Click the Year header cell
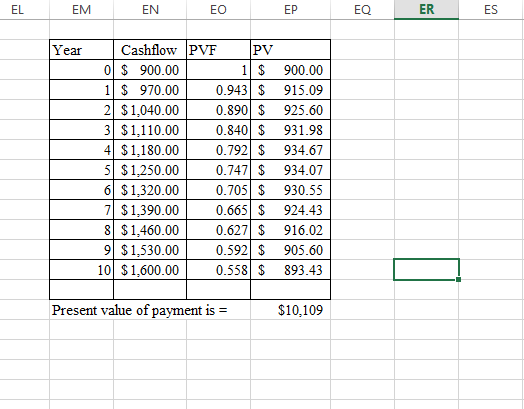This screenshot has width=524, height=409. [82, 50]
